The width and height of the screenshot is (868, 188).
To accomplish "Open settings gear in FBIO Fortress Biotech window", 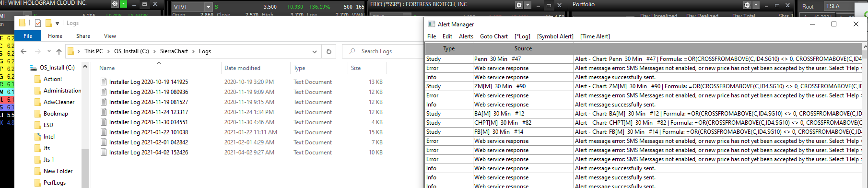I will (x=519, y=5).
